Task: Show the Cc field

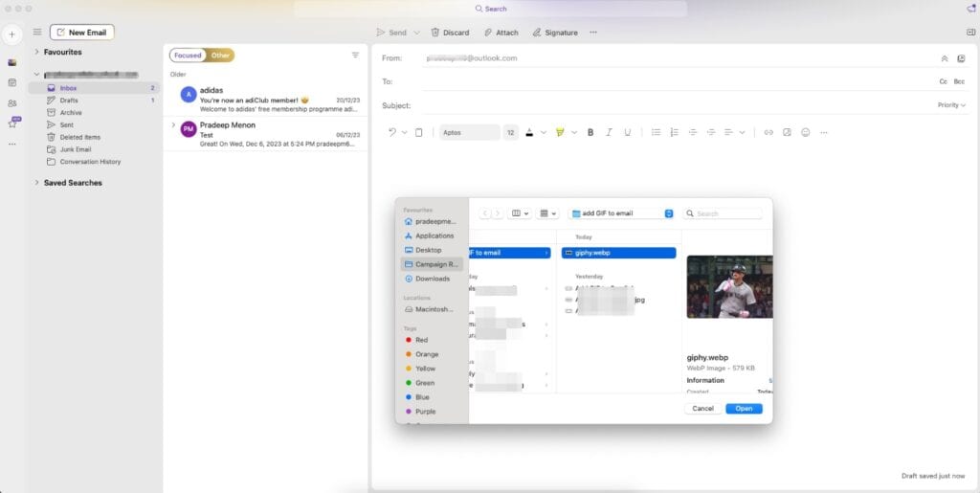Action: pos(943,82)
